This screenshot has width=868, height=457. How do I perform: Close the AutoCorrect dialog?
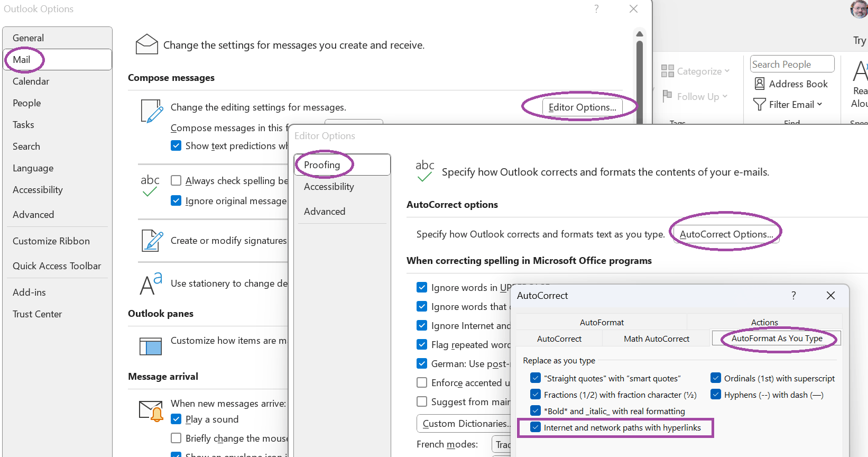pos(830,295)
